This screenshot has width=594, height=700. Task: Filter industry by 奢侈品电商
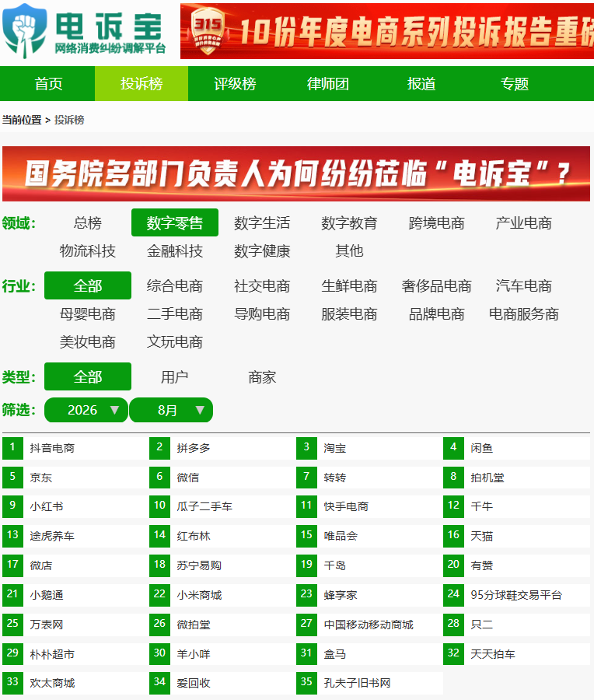pyautogui.click(x=436, y=285)
